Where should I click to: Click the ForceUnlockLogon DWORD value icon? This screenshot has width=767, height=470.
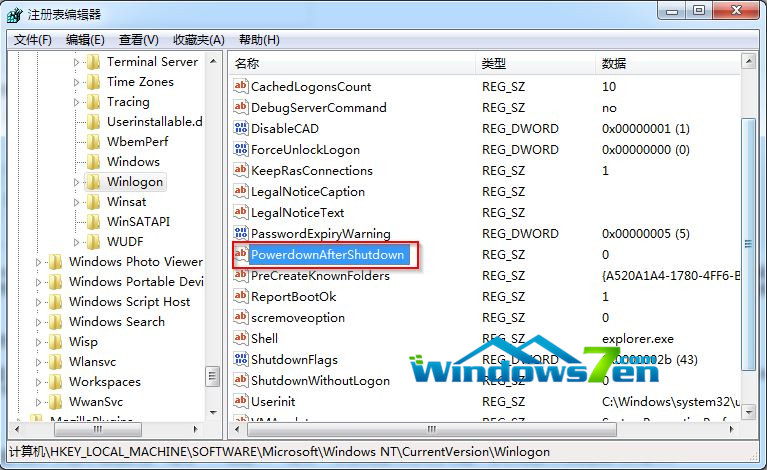pos(241,150)
